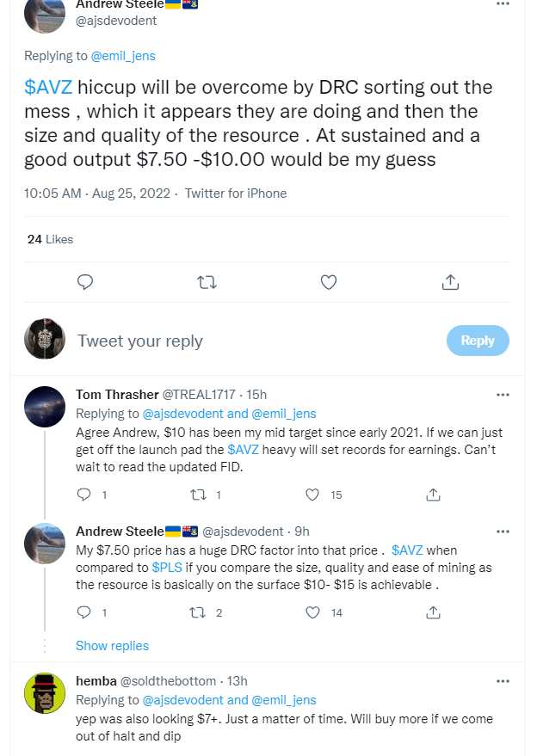Share the main tweet
This screenshot has width=537, height=756.
449,282
